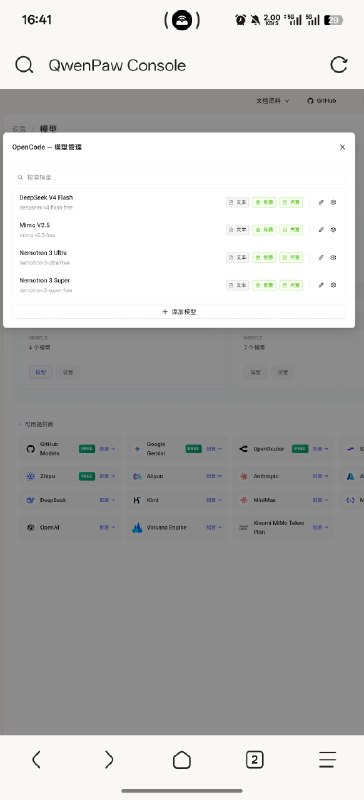Open settings gear for Mimo V2.5

333,230
